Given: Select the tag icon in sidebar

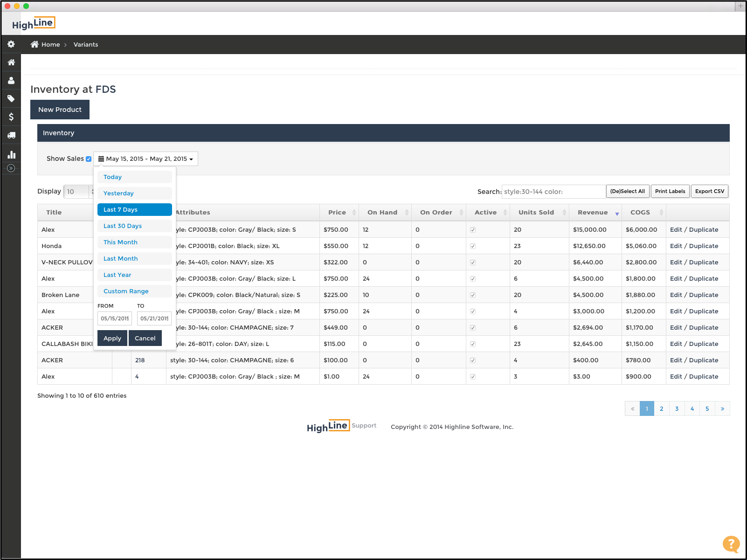Looking at the screenshot, I should 11,99.
